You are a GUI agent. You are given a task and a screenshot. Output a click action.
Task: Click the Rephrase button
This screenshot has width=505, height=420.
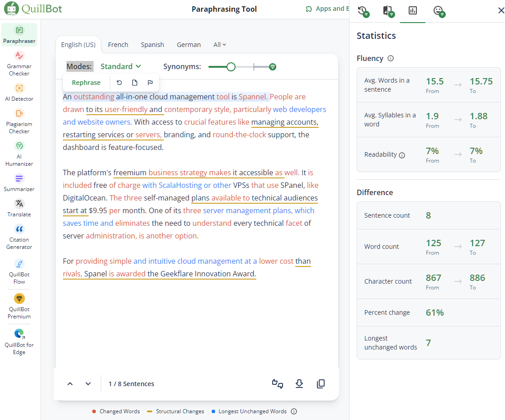[86, 83]
